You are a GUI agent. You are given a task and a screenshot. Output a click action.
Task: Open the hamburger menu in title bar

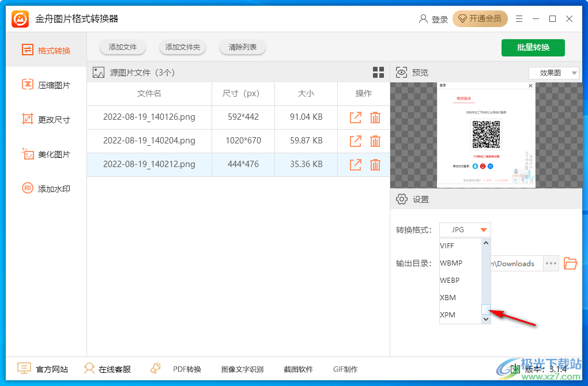[519, 18]
